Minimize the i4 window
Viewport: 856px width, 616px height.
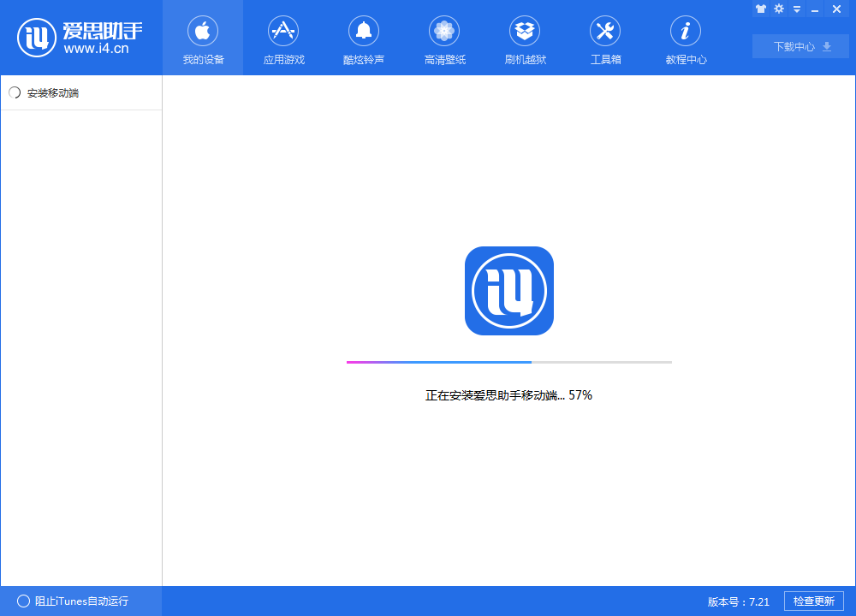point(815,9)
